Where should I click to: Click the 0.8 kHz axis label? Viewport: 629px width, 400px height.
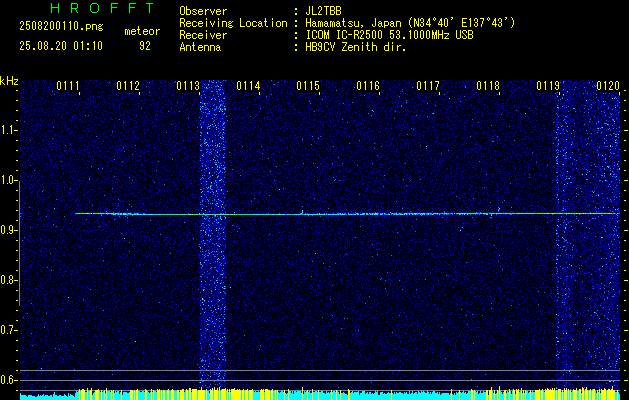coord(8,280)
